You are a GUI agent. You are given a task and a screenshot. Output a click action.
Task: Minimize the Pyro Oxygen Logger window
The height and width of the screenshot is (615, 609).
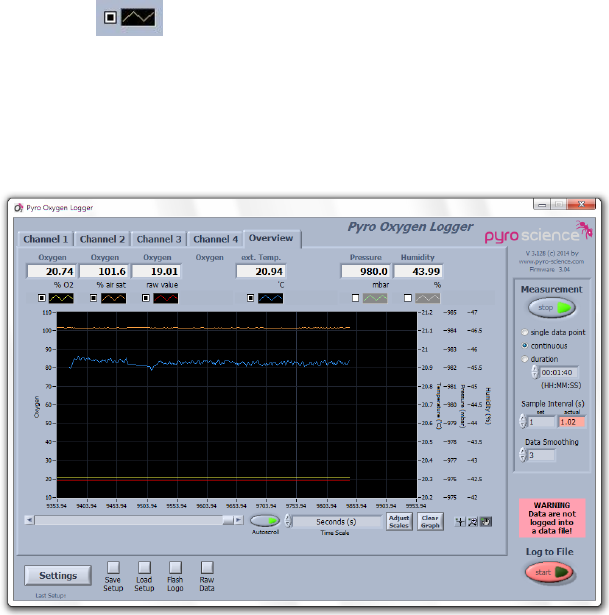pyautogui.click(x=542, y=204)
